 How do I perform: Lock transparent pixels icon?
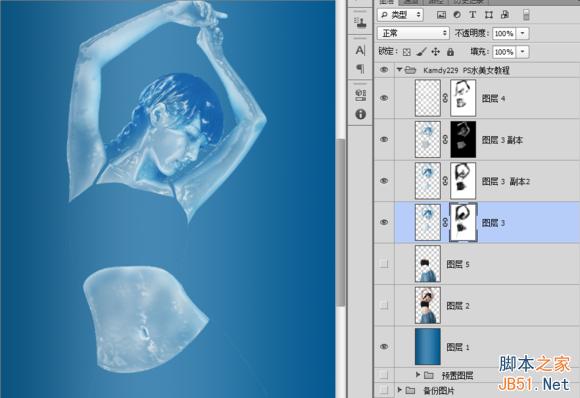(407, 52)
